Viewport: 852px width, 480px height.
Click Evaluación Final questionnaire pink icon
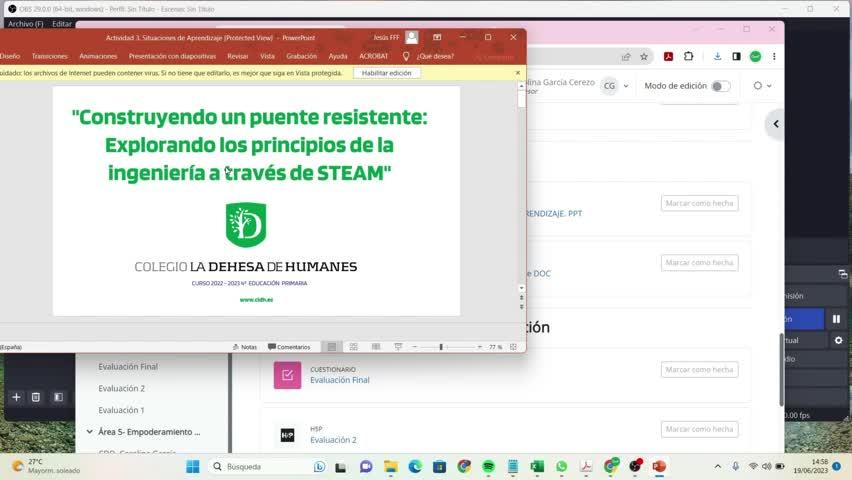(x=287, y=375)
